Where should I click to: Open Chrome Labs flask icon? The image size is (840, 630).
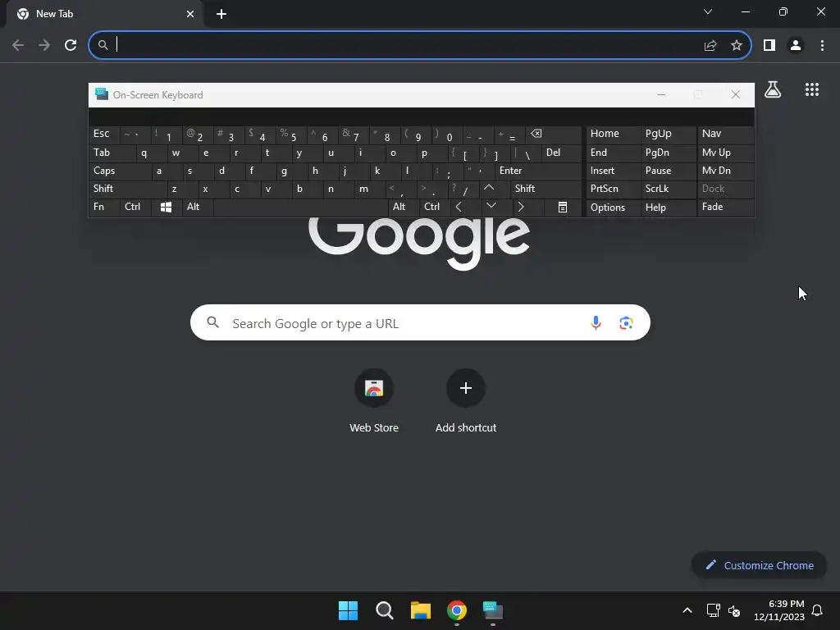(773, 89)
